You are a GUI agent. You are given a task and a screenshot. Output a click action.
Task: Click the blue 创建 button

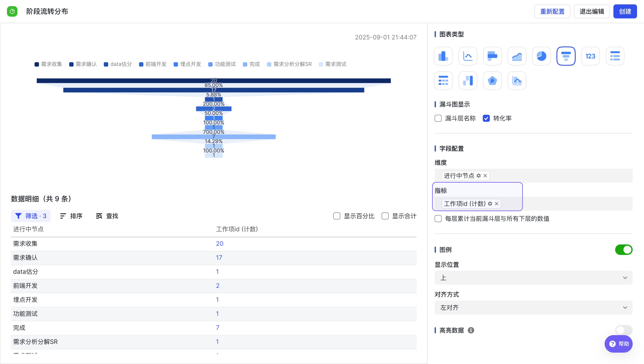click(625, 11)
